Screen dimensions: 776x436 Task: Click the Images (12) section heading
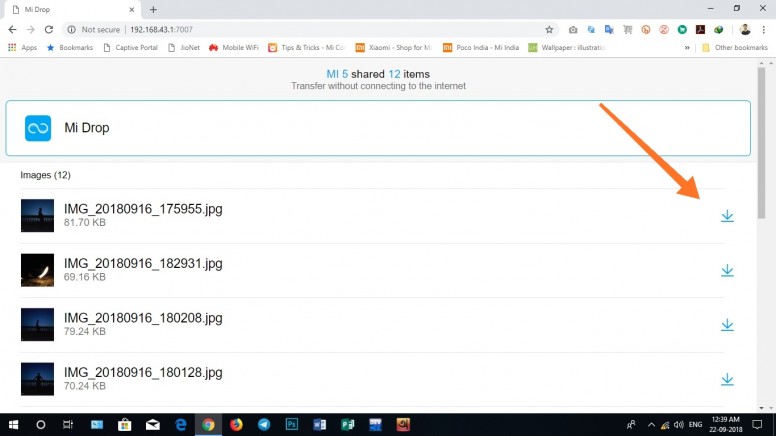pos(46,175)
